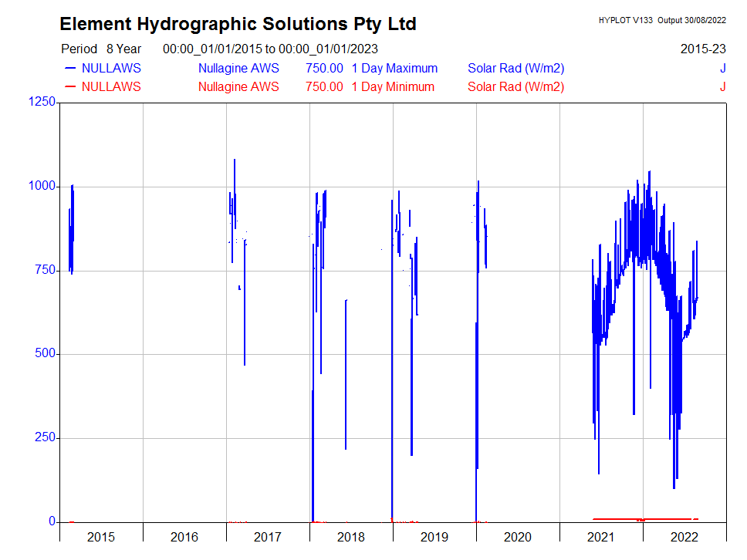
Task: Click the 'HYPLOT V133 Output 30/08/2022' text
Action: pyautogui.click(x=661, y=21)
